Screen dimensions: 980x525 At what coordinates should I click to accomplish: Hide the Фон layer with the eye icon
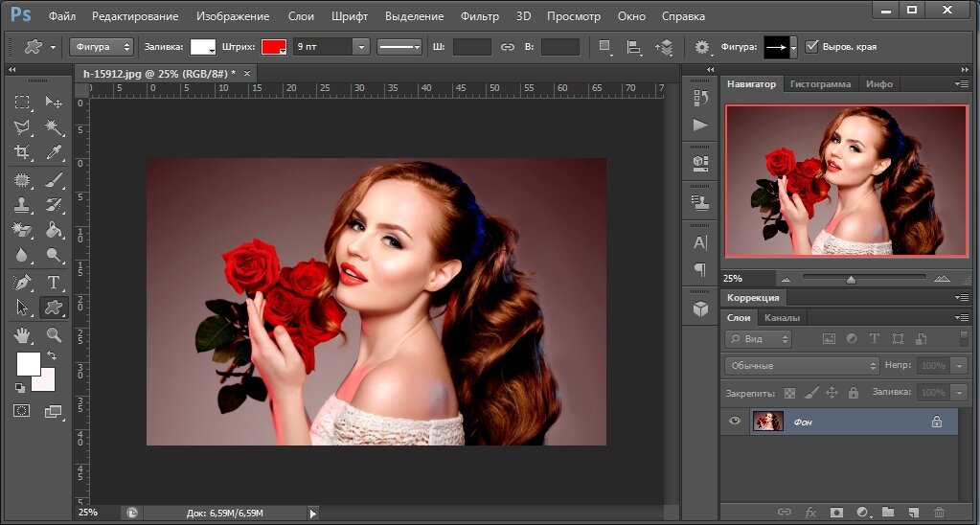coord(735,421)
